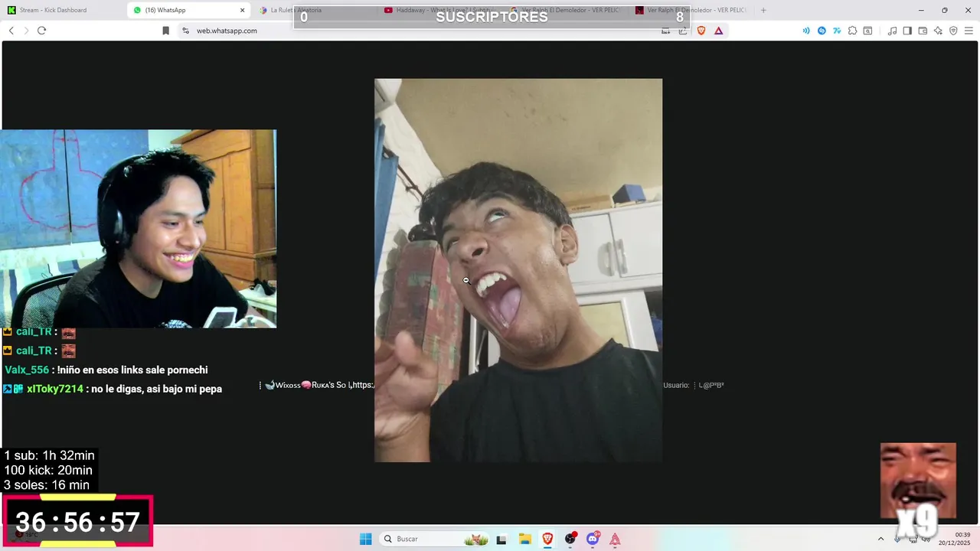Viewport: 980px width, 551px height.
Task: Open site settings icon beside web.whatsapp.com
Action: coord(185,31)
